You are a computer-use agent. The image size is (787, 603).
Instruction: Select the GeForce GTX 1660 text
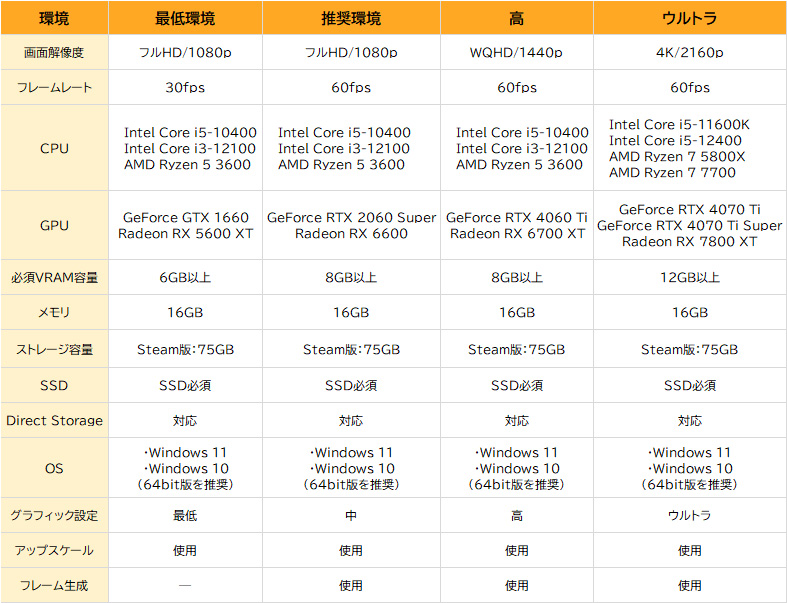point(185,217)
